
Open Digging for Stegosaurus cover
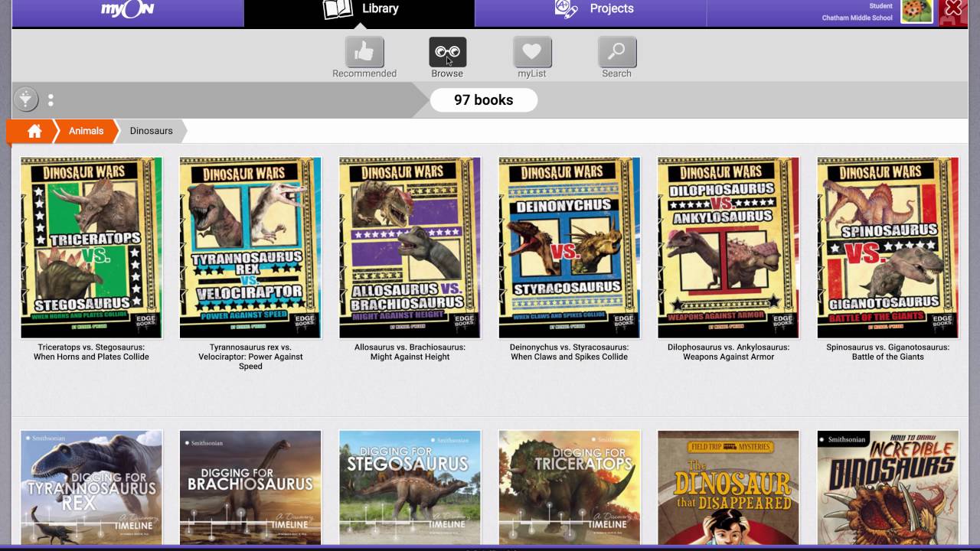(410, 487)
